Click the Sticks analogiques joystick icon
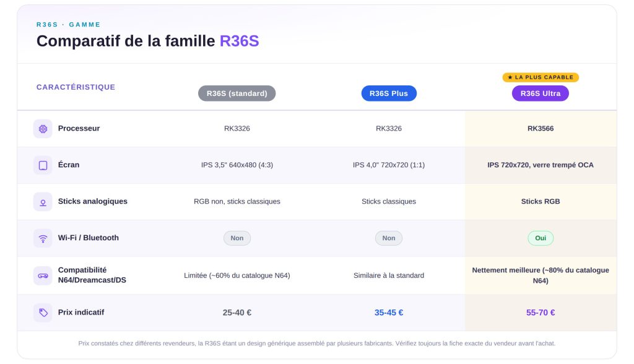The image size is (634, 364). (43, 201)
